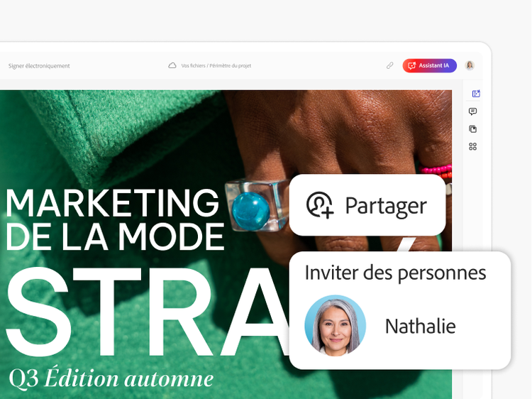Screen dimensions: 532x399
Task: Click the copy link chain icon
Action: click(x=390, y=65)
